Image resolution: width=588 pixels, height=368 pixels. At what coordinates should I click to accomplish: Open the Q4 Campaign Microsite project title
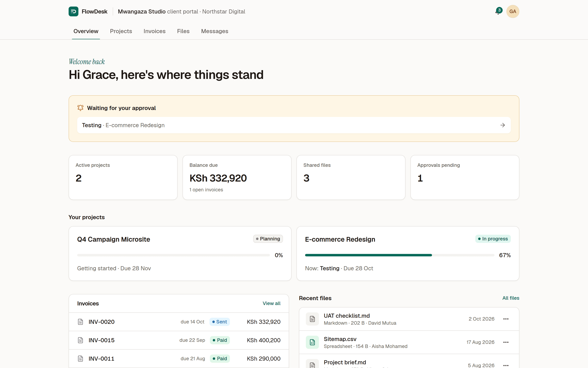pos(114,239)
